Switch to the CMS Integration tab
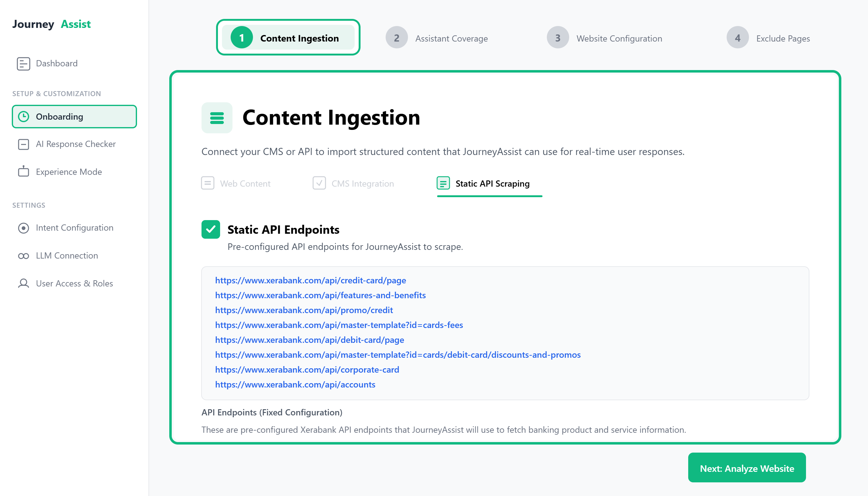The width and height of the screenshot is (868, 496). tap(353, 184)
